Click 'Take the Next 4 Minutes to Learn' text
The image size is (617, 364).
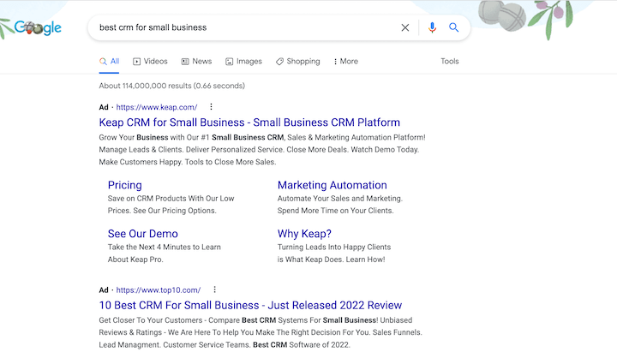(x=164, y=248)
